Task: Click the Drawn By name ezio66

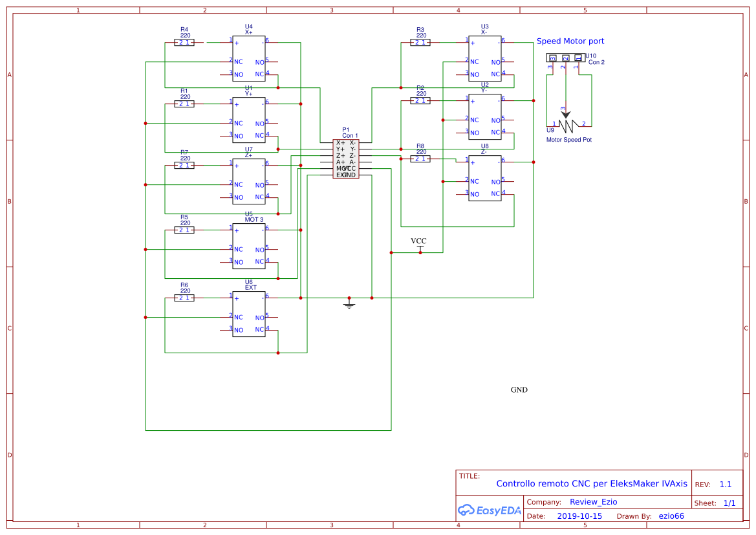Action: click(671, 516)
